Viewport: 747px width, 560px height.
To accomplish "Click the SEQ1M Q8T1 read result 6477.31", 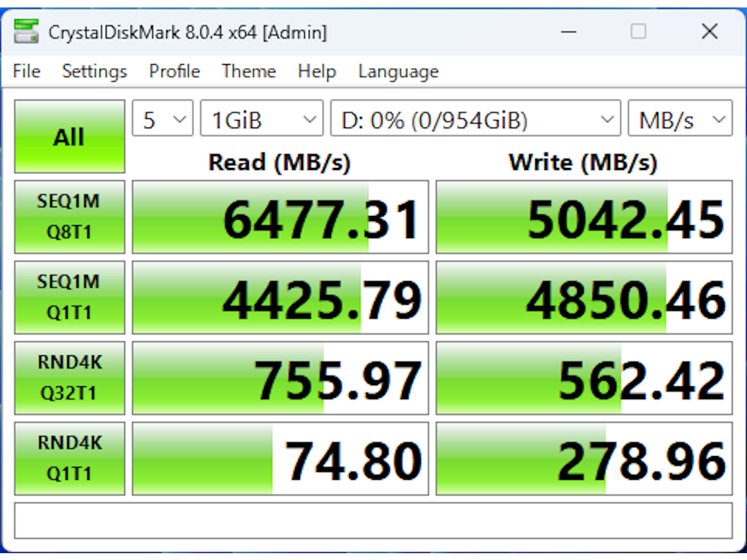I will coord(280,217).
